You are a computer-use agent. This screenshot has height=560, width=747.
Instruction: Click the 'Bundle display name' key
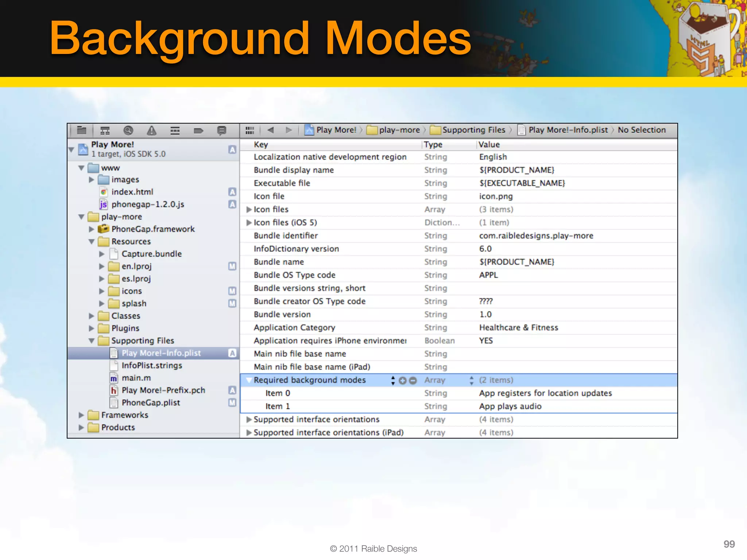(294, 170)
